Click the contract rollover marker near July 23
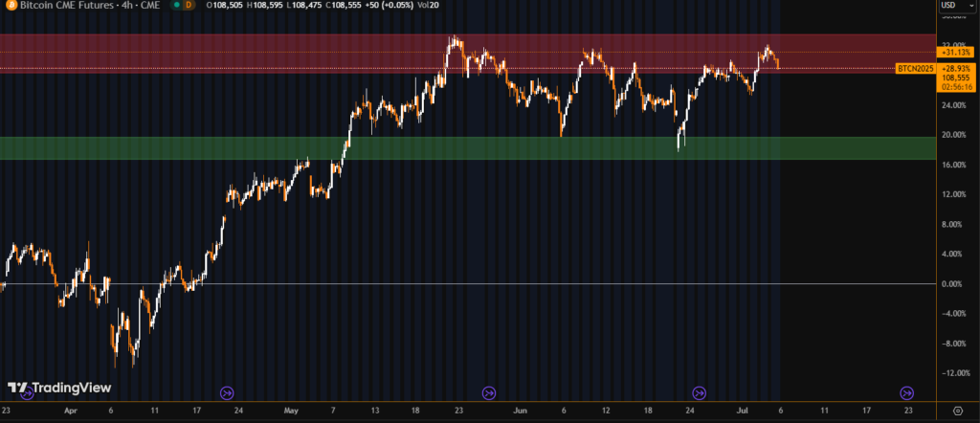This screenshot has height=423, width=980. coord(906,392)
